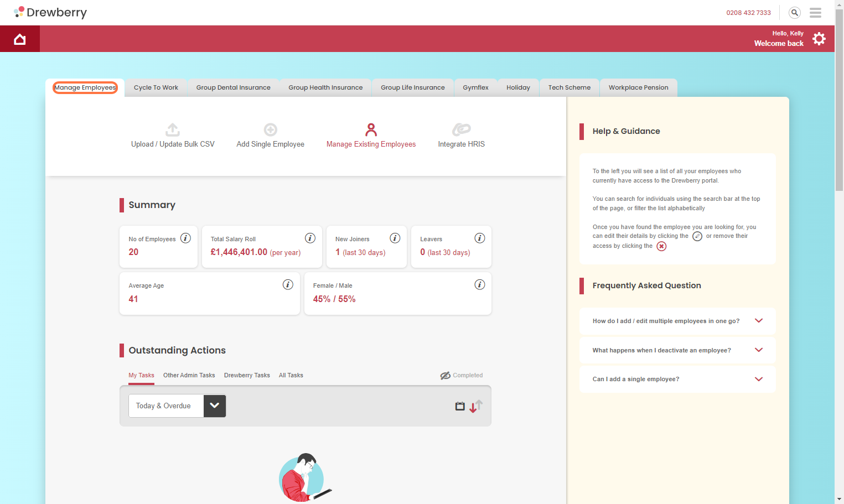Click the 45% / 55% gender split value
The image size is (844, 504).
334,299
